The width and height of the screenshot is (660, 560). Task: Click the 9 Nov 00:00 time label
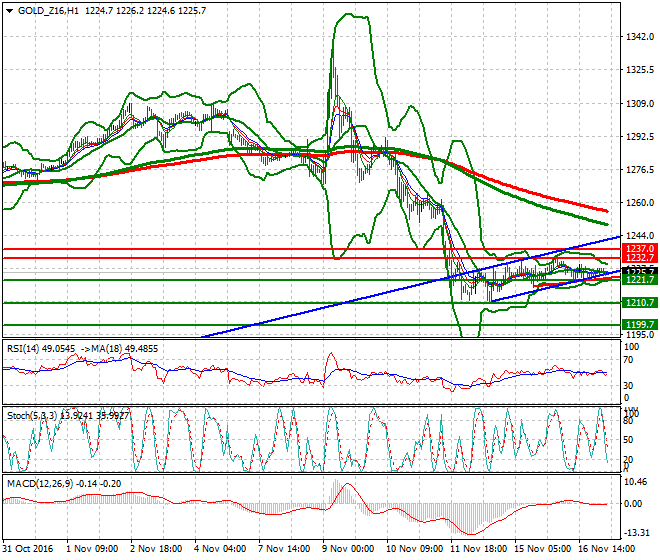coord(348,549)
